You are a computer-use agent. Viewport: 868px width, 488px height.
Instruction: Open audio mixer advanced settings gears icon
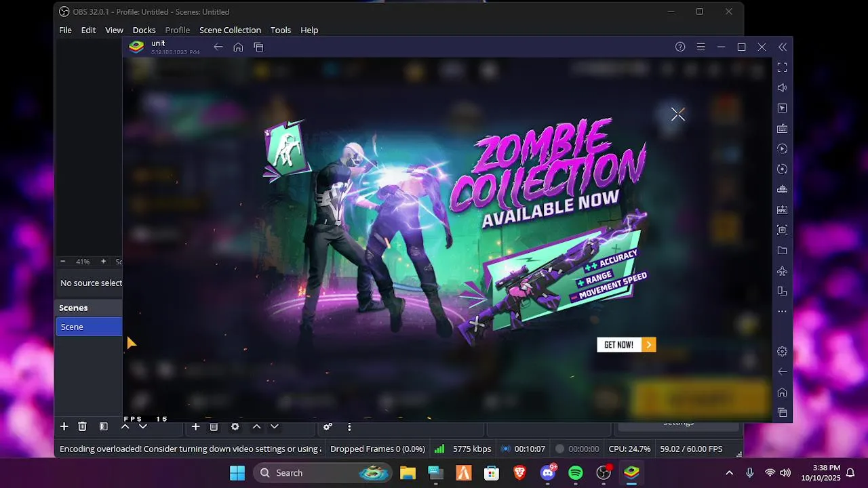pyautogui.click(x=328, y=426)
